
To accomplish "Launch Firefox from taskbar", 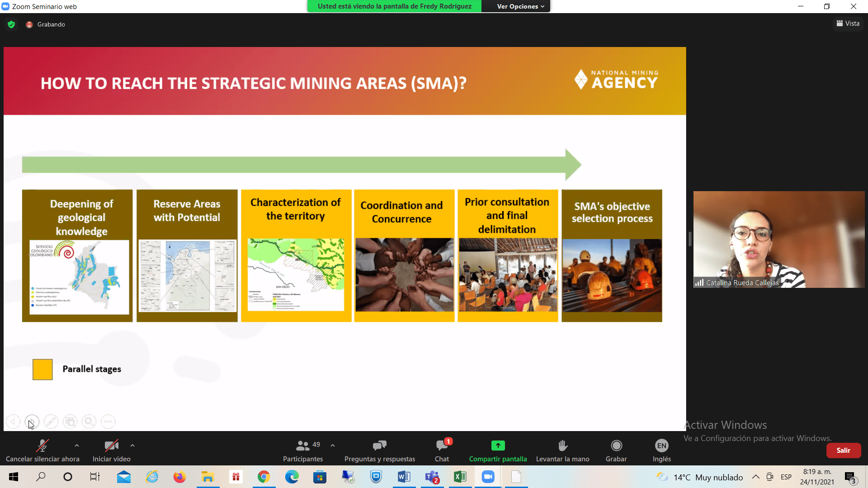I will point(179,477).
